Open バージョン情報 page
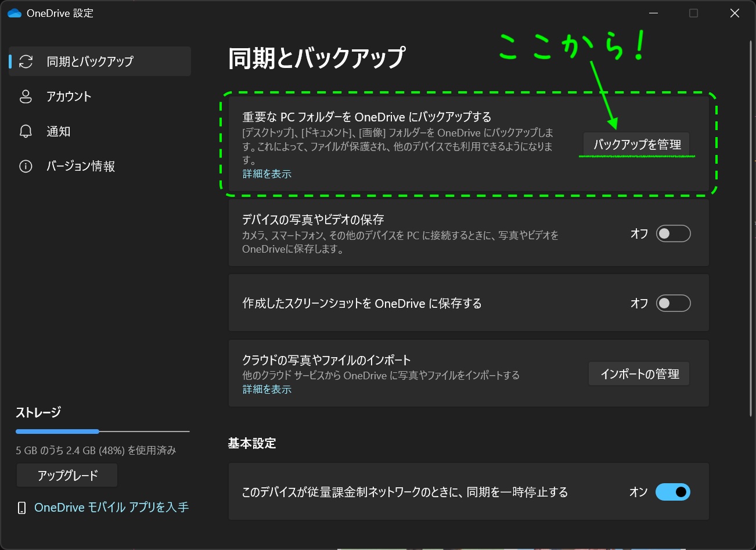The height and width of the screenshot is (550, 756). coord(100,167)
